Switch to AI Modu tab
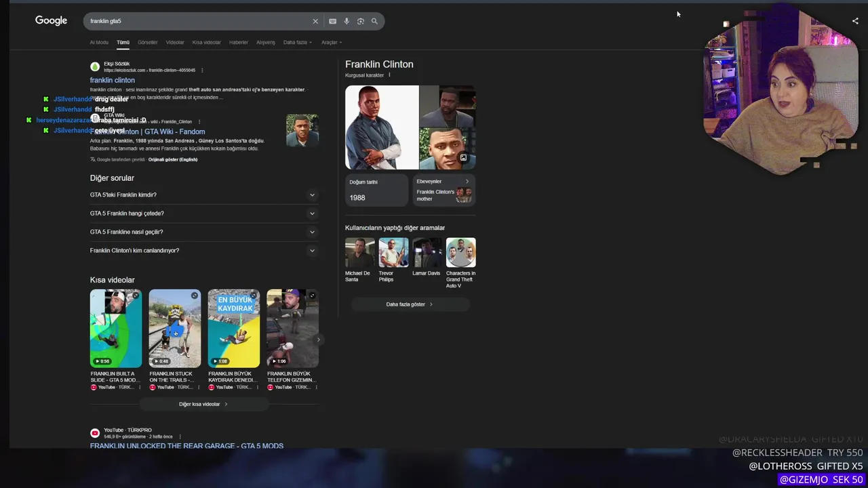Image resolution: width=868 pixels, height=488 pixels. pos(99,42)
